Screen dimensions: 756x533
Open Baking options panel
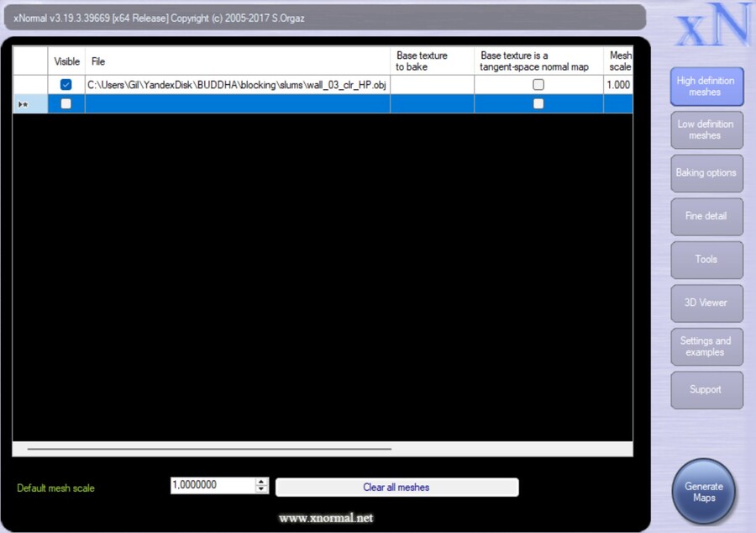(706, 172)
